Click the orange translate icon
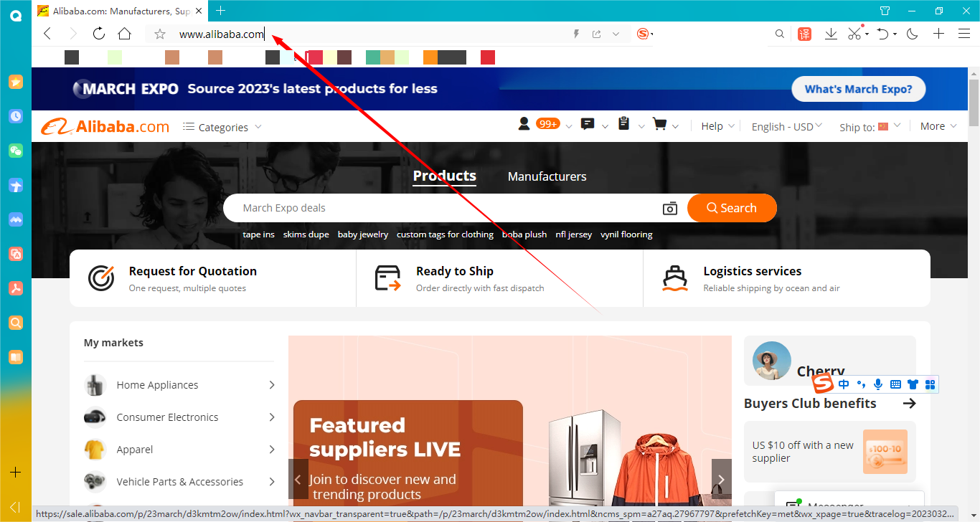This screenshot has height=522, width=980. (x=805, y=34)
